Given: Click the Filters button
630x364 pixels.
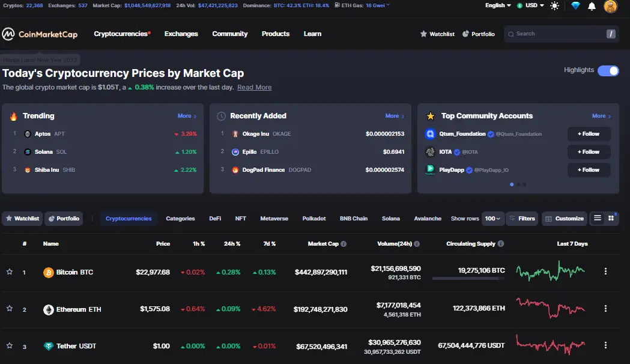Looking at the screenshot, I should coord(522,219).
